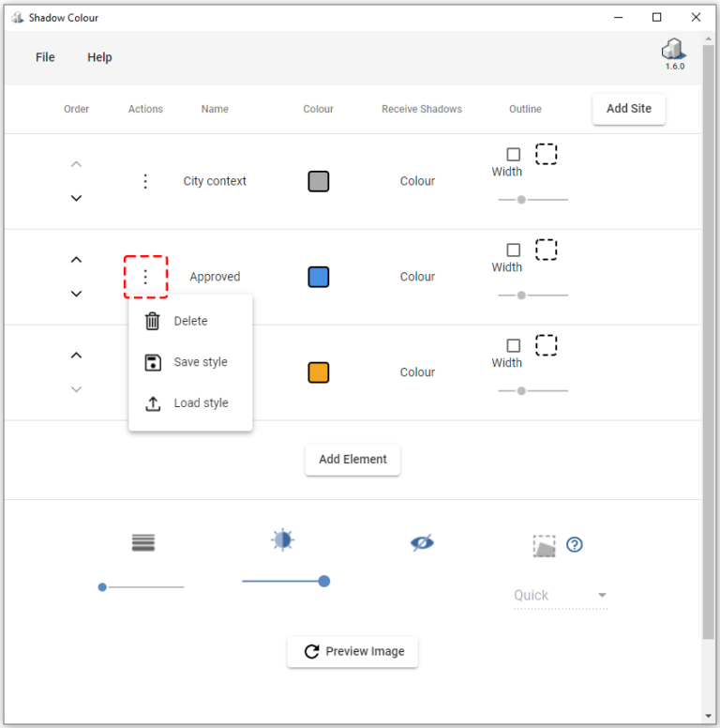Open the grey colour swatch for City context
Image resolution: width=720 pixels, height=728 pixels.
tap(318, 181)
